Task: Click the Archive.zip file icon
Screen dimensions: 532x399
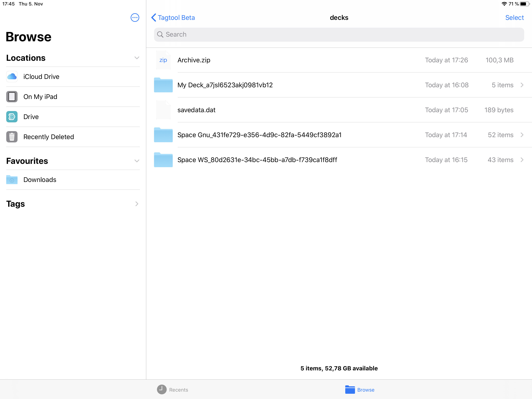Action: pos(163,60)
